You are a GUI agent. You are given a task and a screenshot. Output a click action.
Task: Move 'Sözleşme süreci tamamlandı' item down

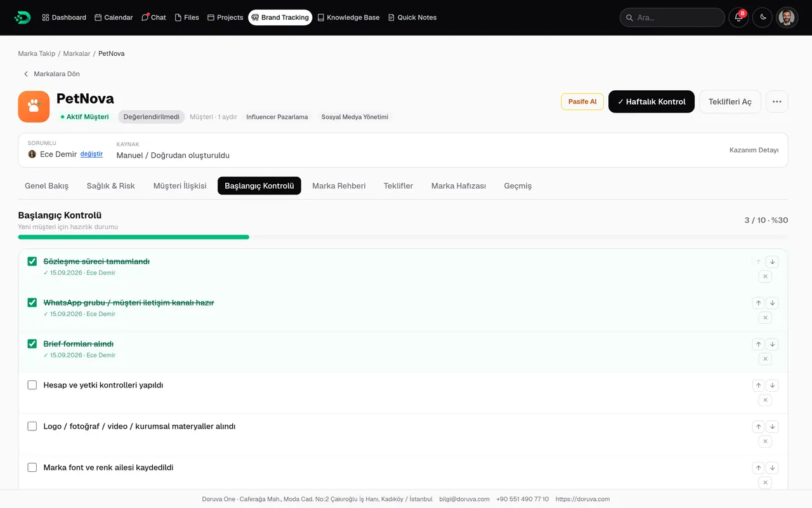click(772, 262)
